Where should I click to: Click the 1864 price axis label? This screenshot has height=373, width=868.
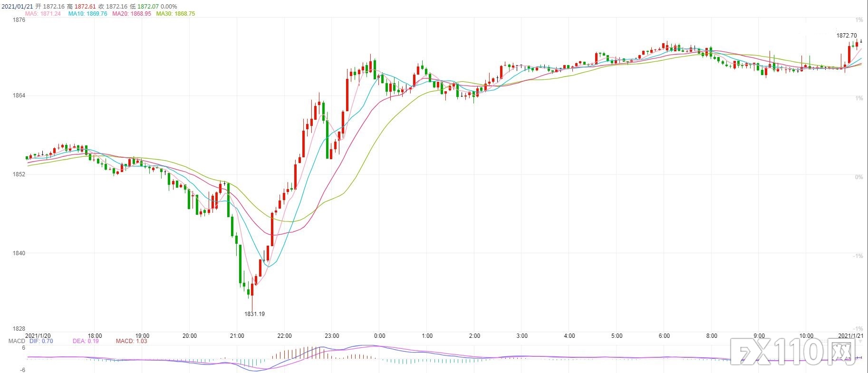pyautogui.click(x=19, y=96)
